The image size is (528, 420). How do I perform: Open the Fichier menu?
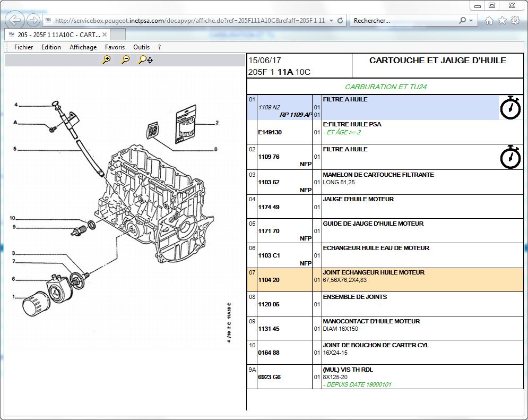coord(23,47)
